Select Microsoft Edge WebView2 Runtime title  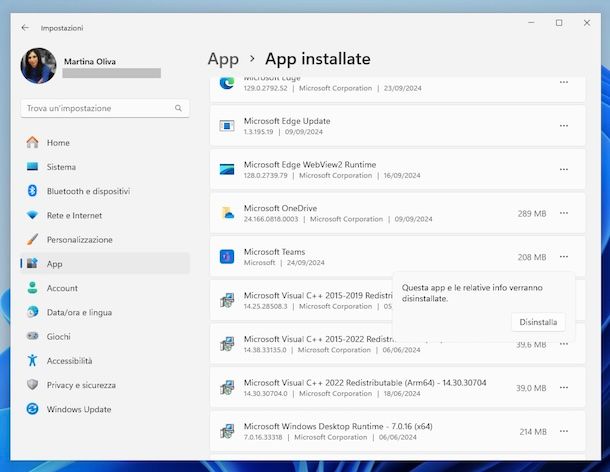point(310,165)
